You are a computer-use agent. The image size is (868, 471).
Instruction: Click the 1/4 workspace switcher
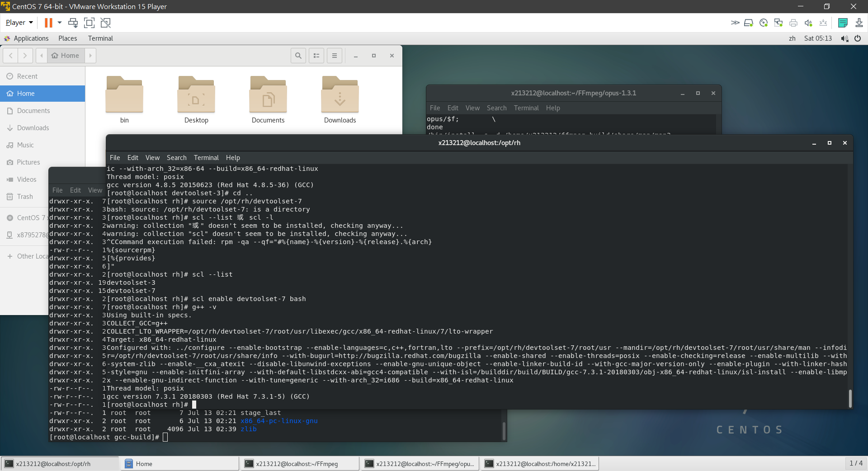(x=856, y=463)
